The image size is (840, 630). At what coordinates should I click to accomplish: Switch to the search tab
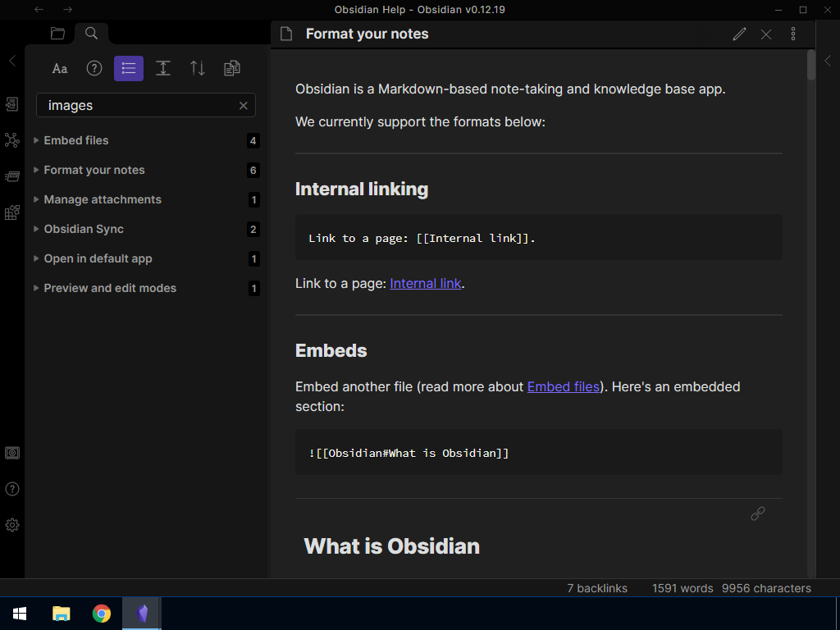[92, 33]
